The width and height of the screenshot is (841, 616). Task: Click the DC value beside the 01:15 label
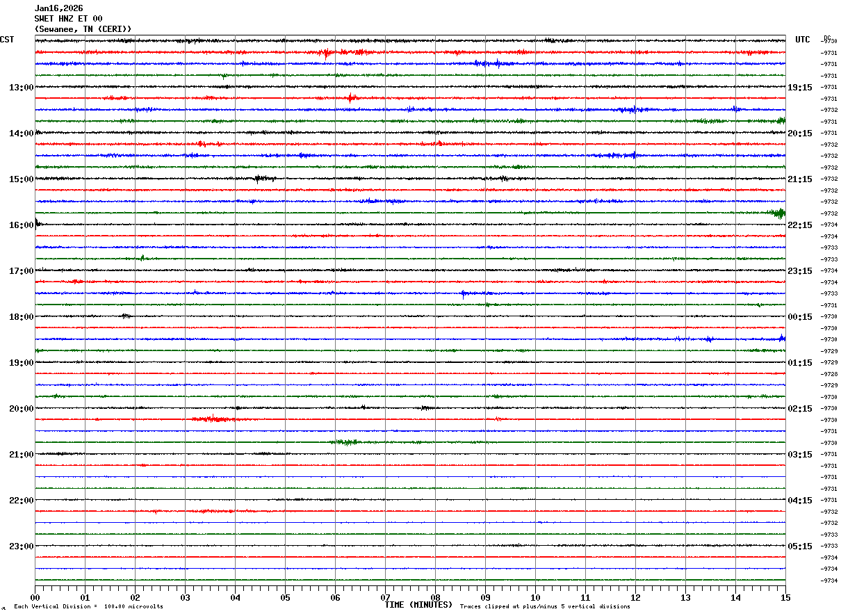[829, 363]
